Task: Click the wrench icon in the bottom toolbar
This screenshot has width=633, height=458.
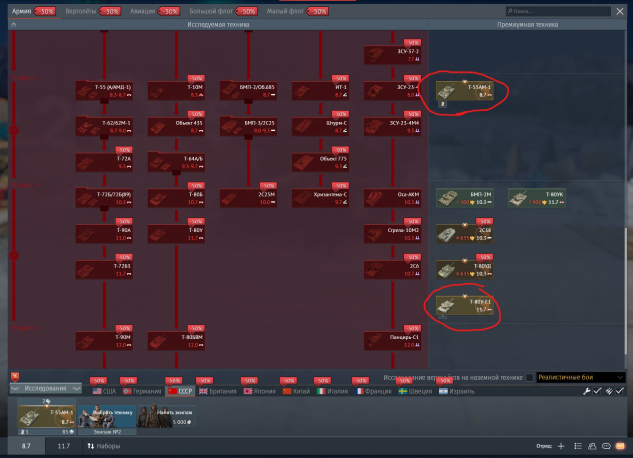Action: tap(586, 391)
